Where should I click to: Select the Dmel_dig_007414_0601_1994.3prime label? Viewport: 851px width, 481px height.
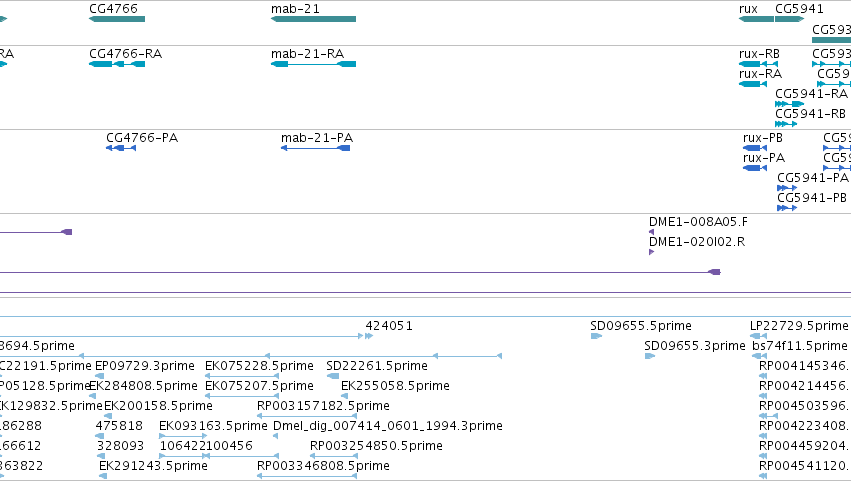point(388,426)
